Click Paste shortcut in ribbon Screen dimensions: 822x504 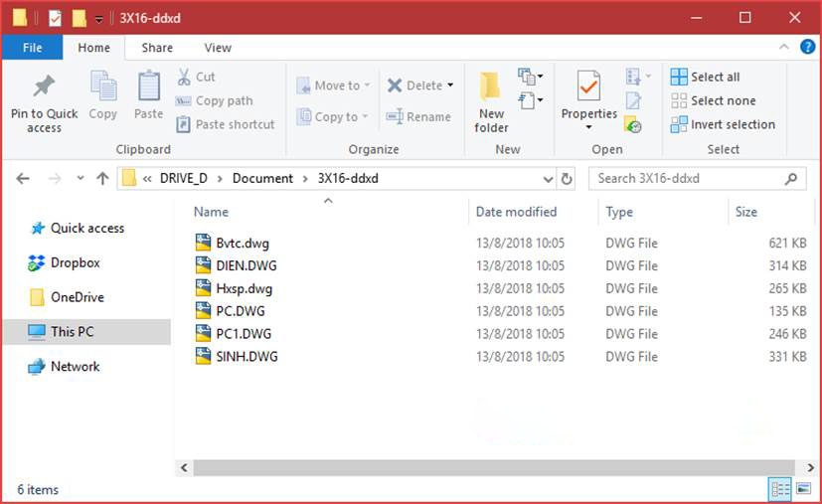pos(226,124)
